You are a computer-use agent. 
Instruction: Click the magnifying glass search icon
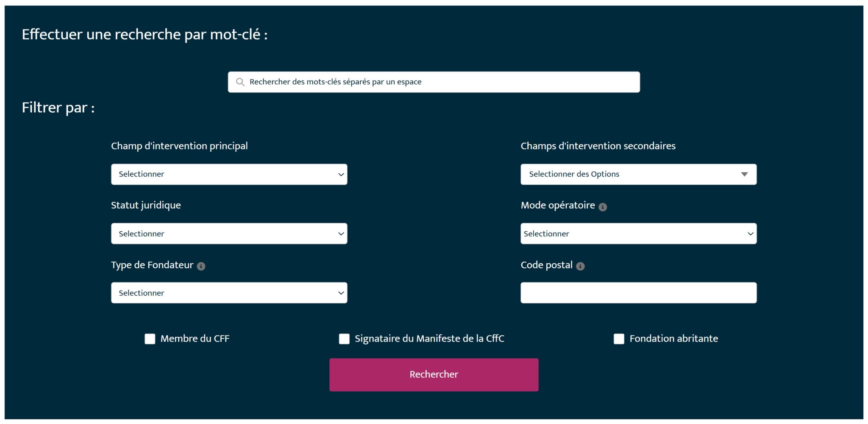[x=240, y=82]
